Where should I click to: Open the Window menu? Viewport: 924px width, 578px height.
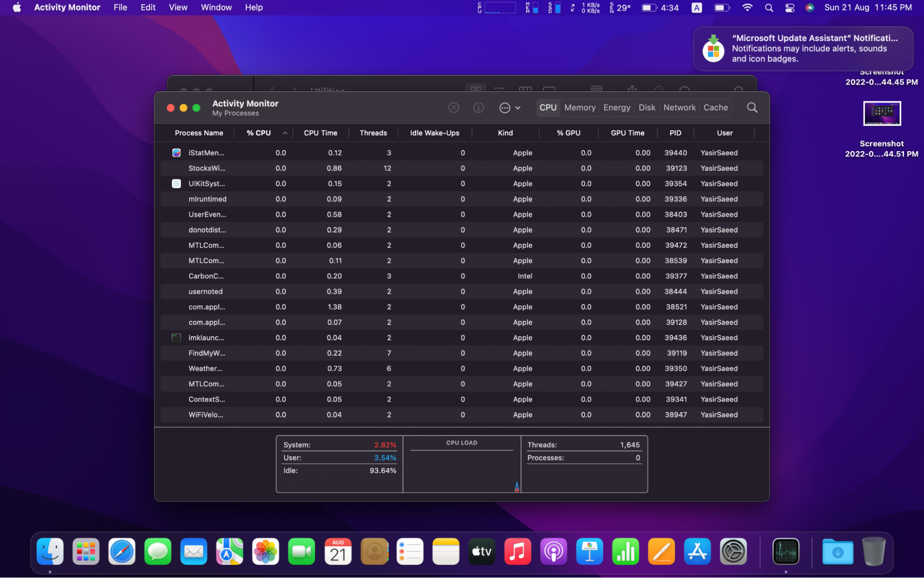tap(216, 7)
